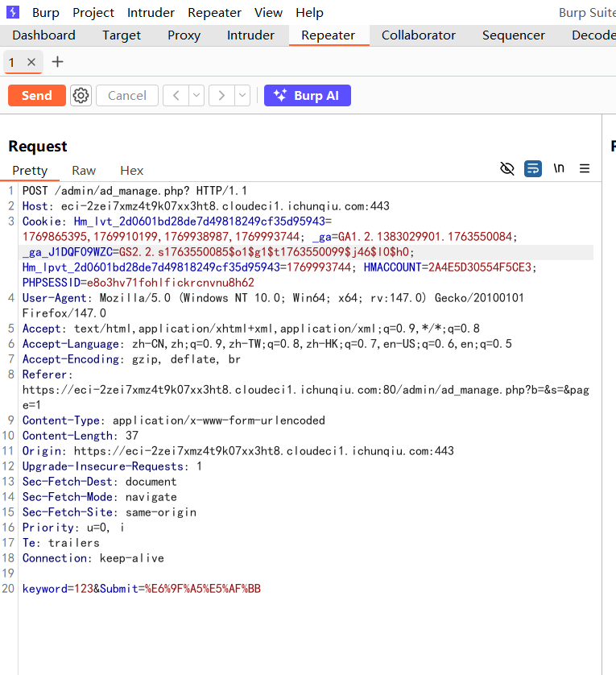Open the back history dropdown arrow
The image size is (616, 675).
coord(196,96)
